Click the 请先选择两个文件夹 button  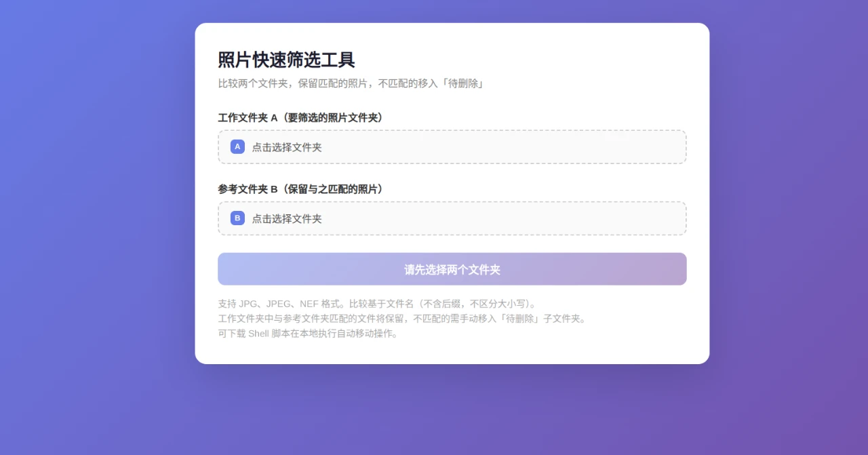(x=452, y=269)
